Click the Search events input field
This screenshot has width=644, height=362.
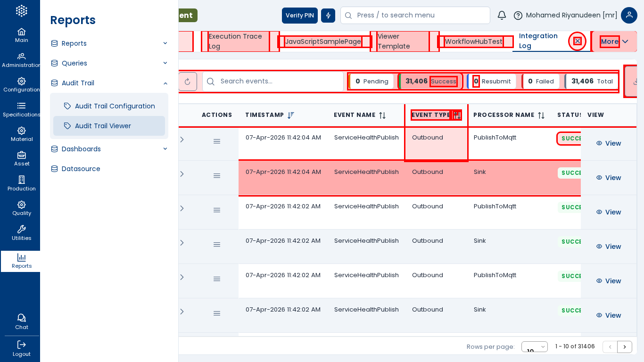click(x=278, y=82)
